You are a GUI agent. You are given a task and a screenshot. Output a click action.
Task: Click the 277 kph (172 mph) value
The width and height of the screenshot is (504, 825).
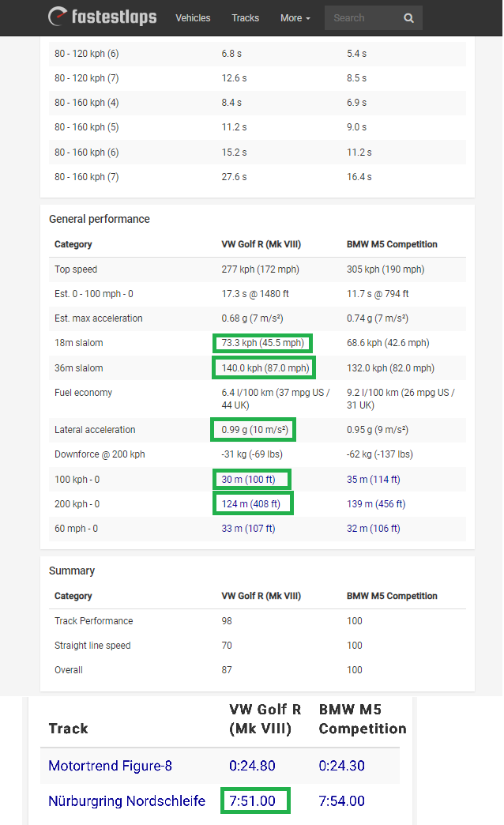pyautogui.click(x=261, y=269)
